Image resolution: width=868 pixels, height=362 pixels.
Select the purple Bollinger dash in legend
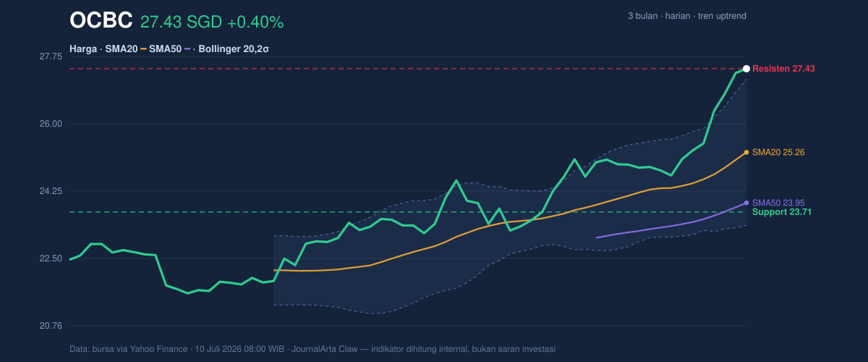188,49
